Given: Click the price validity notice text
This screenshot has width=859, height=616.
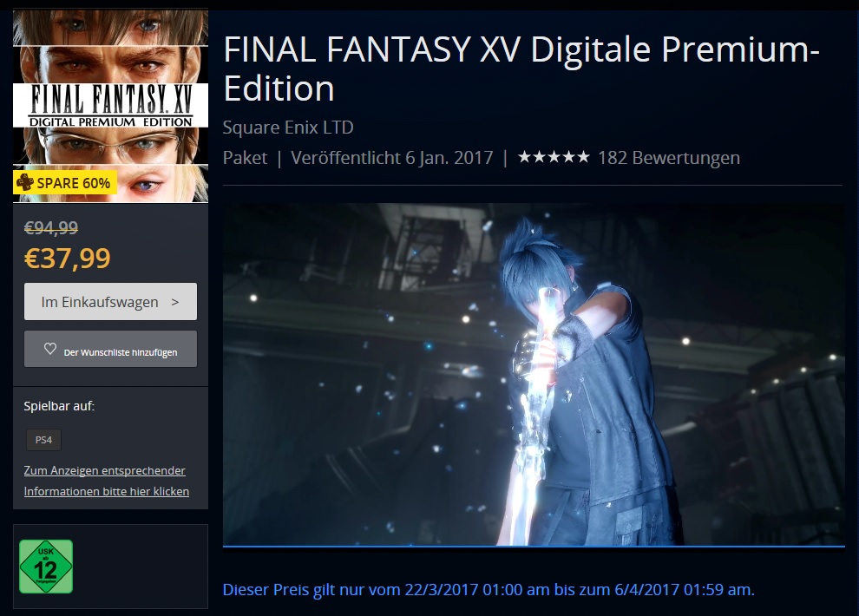Looking at the screenshot, I should point(489,590).
